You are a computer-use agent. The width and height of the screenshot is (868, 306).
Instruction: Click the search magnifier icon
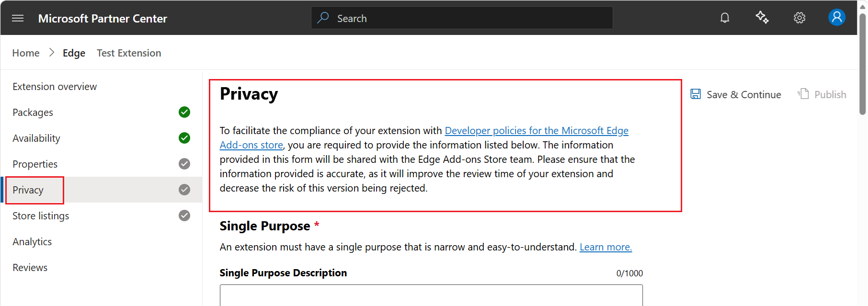click(x=323, y=18)
